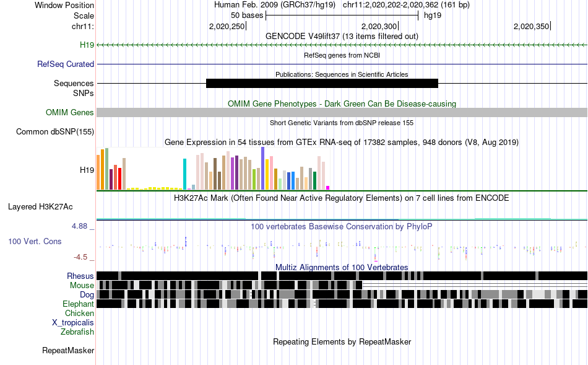Image resolution: width=588 pixels, height=365 pixels.
Task: Click 'Publications: Sequences in Scientific Articles' title
Action: pos(342,74)
